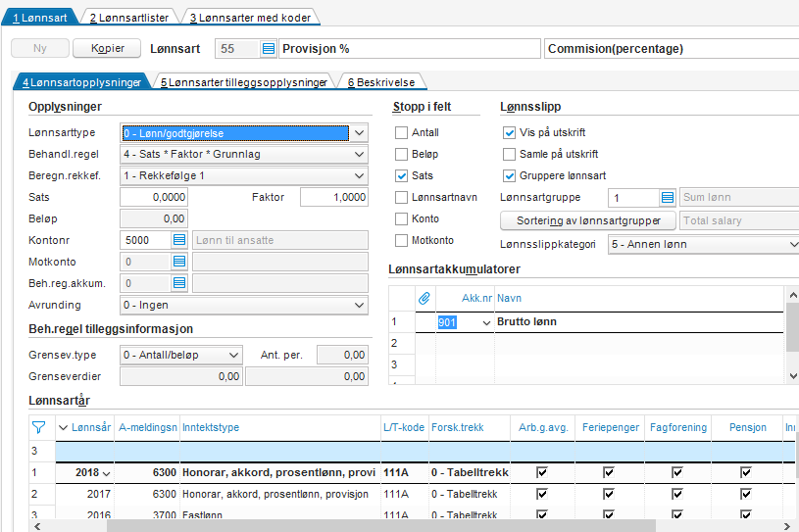Click the Lønnsartgruppe number field
Image resolution: width=799 pixels, height=532 pixels.
tap(634, 198)
